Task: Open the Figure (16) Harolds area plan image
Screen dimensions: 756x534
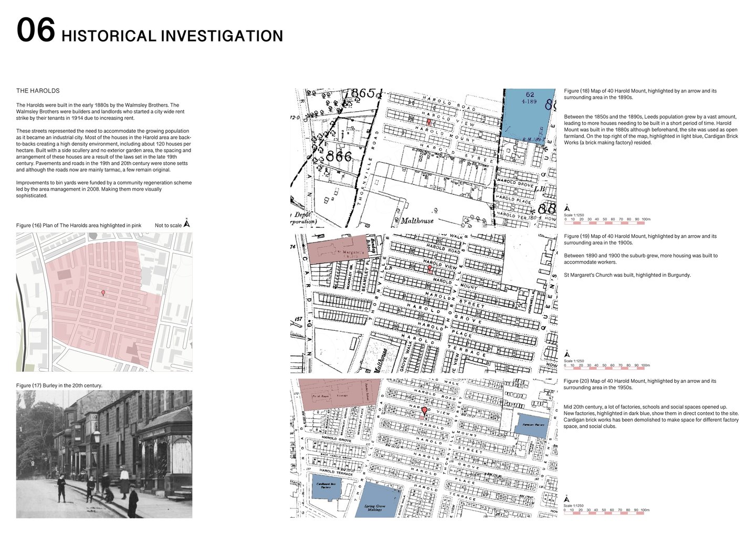Action: pos(104,302)
